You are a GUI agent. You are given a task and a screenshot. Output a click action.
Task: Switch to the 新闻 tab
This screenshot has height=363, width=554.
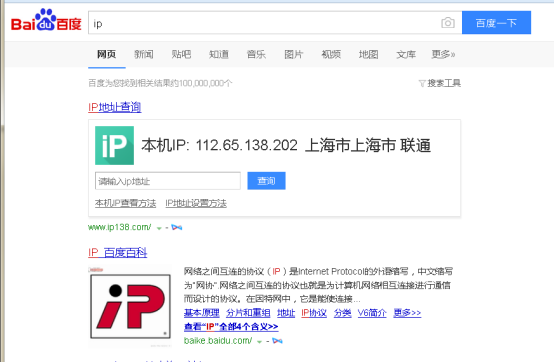click(x=144, y=54)
